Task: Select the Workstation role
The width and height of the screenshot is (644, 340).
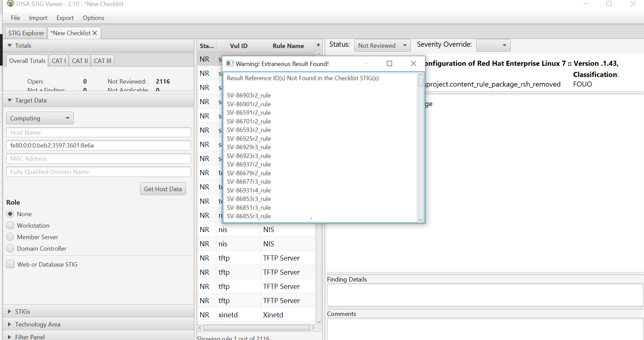Action: (10, 225)
